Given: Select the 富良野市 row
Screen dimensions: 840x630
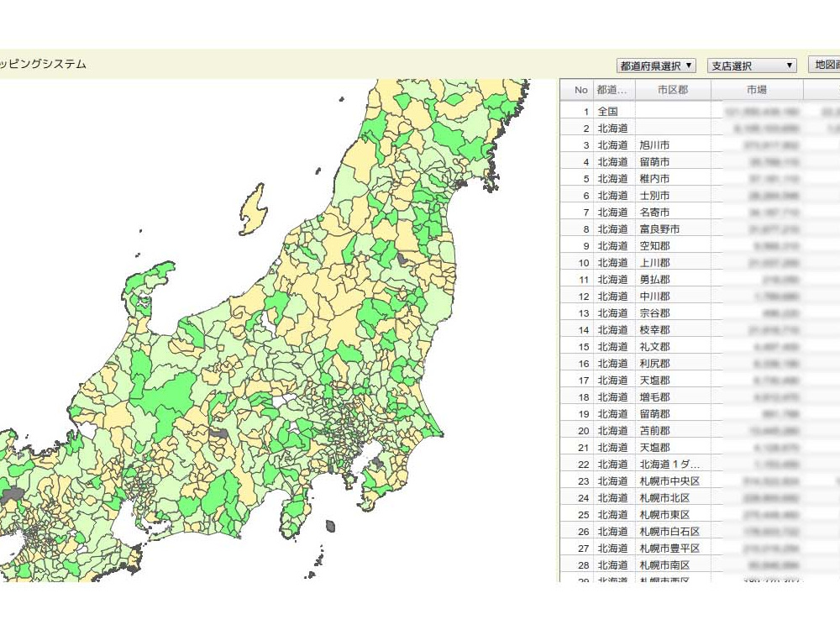Looking at the screenshot, I should (x=700, y=229).
